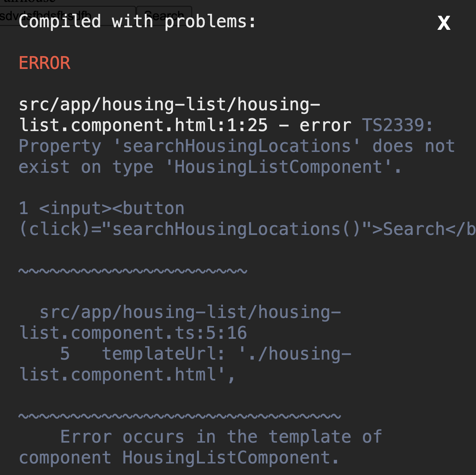Click 'HousingListComponent' in the "exist on type" line
476x475 pixels.
279,167
